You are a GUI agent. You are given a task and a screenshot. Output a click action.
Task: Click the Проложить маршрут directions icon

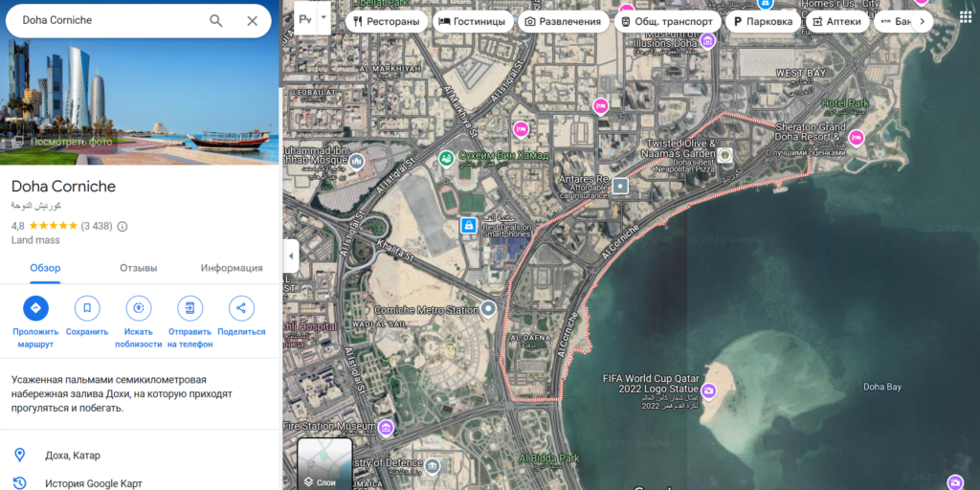coord(35,308)
